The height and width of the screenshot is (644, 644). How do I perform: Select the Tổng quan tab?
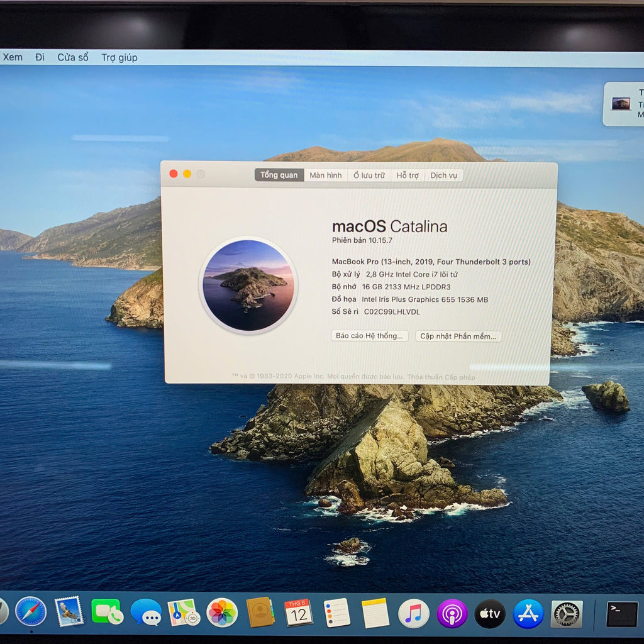(x=279, y=175)
